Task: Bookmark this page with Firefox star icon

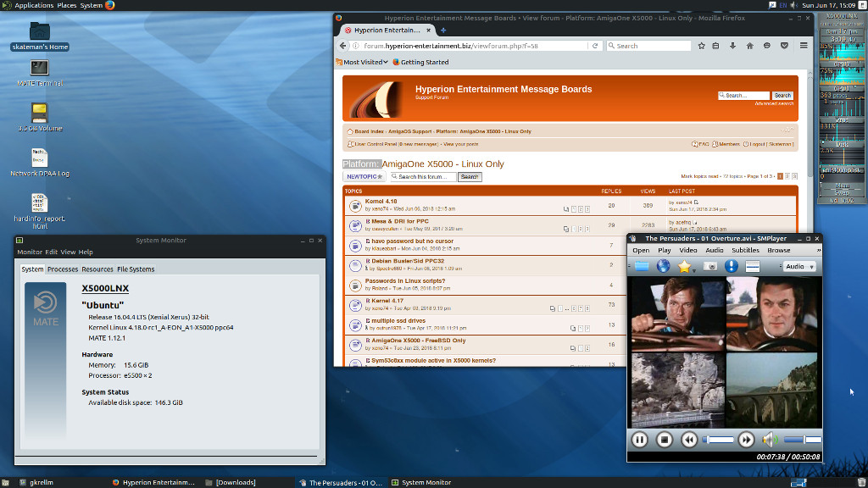Action: click(x=701, y=46)
